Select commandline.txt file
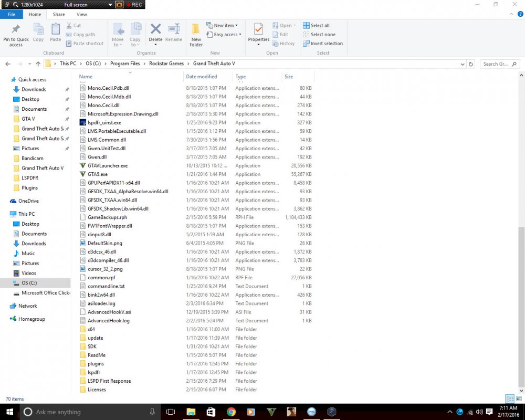This screenshot has width=525, height=420. tap(106, 286)
